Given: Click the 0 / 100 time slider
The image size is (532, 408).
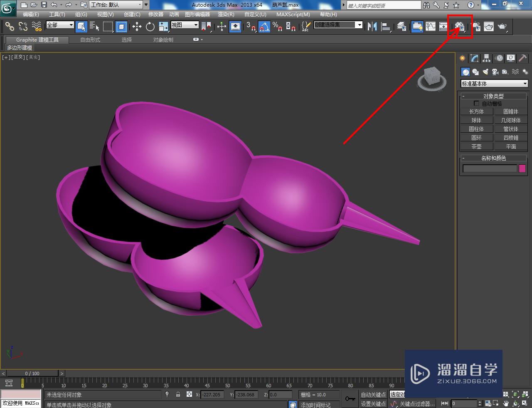Looking at the screenshot, I should 32,373.
